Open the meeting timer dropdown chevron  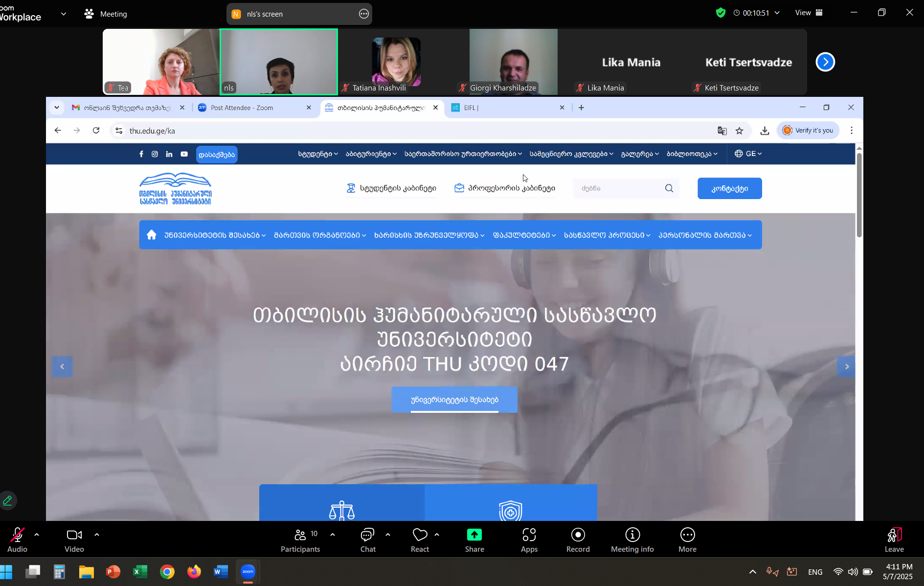point(777,13)
